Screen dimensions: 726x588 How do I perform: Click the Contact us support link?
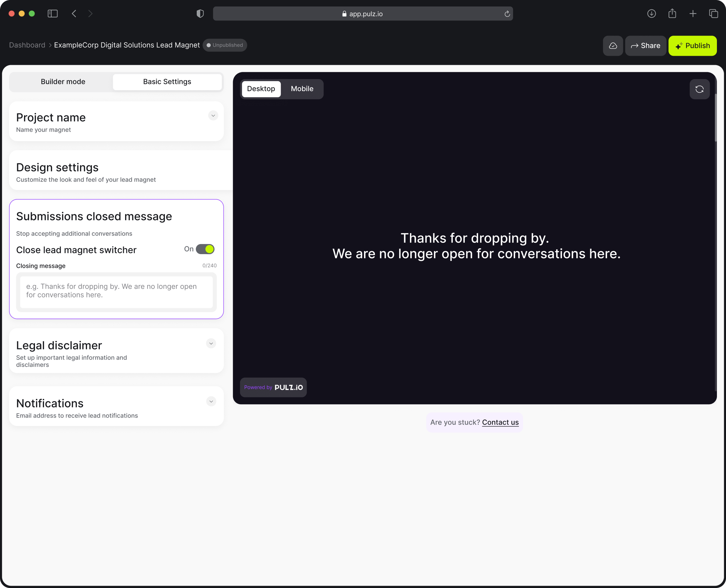tap(500, 422)
